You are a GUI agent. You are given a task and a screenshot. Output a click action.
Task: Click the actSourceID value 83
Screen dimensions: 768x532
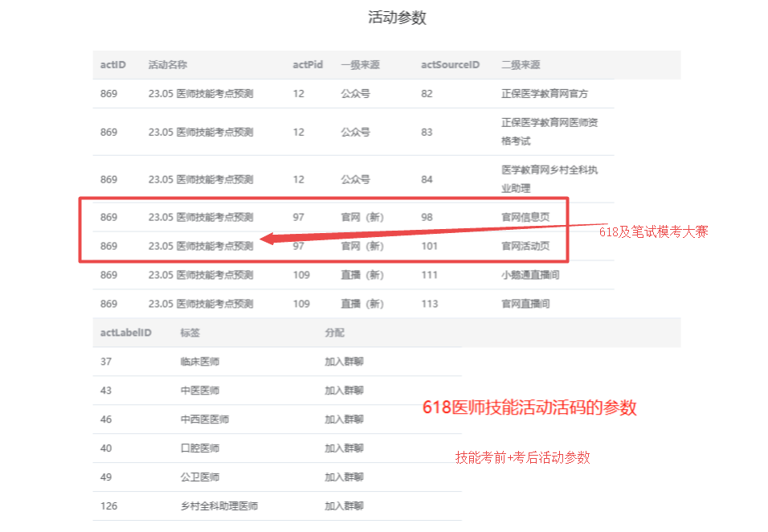[x=427, y=132]
